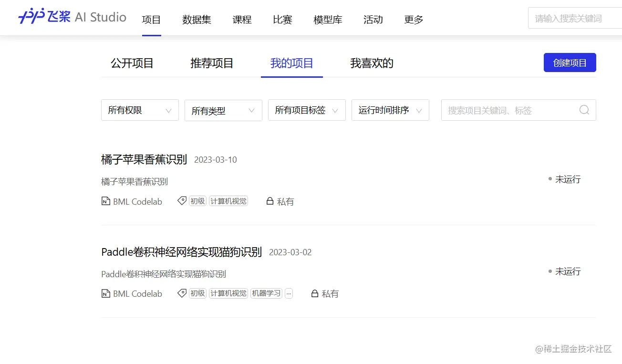Go to 项目 in the top navigation
The width and height of the screenshot is (622, 364).
[152, 20]
